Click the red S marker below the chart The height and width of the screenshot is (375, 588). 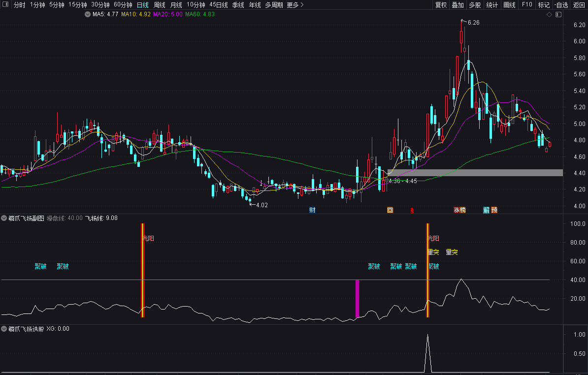(x=412, y=211)
